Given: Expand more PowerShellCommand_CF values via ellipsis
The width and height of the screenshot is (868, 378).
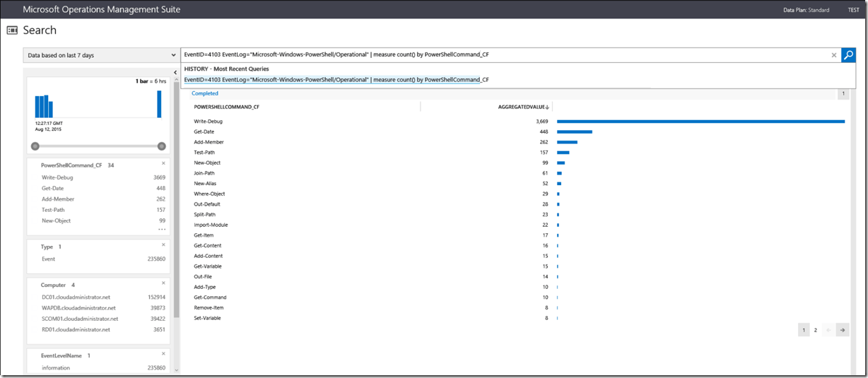Looking at the screenshot, I should 162,230.
